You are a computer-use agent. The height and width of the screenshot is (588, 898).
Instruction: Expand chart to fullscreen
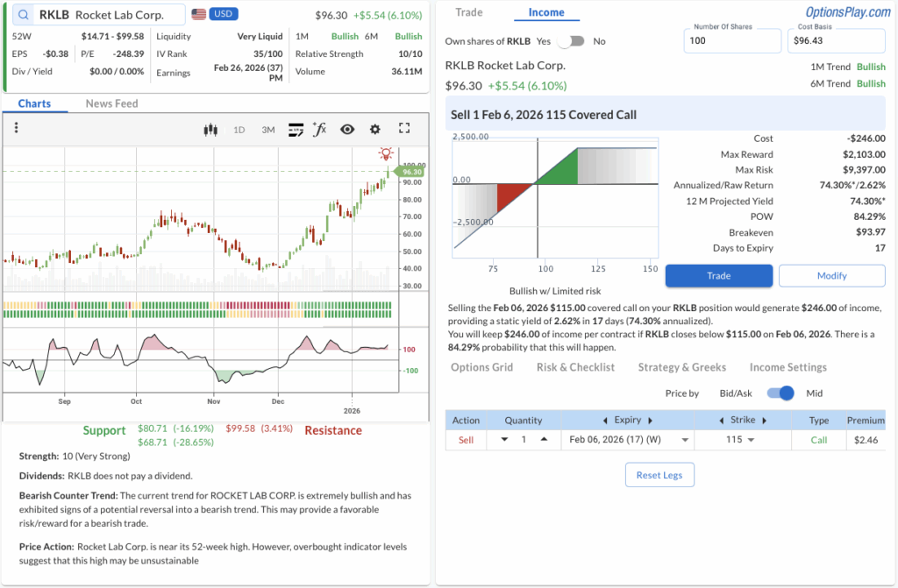404,129
